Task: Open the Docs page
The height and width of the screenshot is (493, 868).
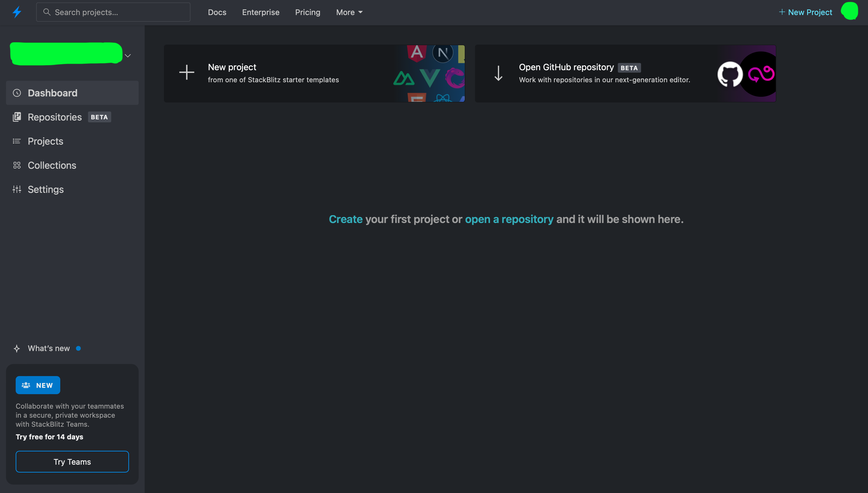Action: click(217, 12)
